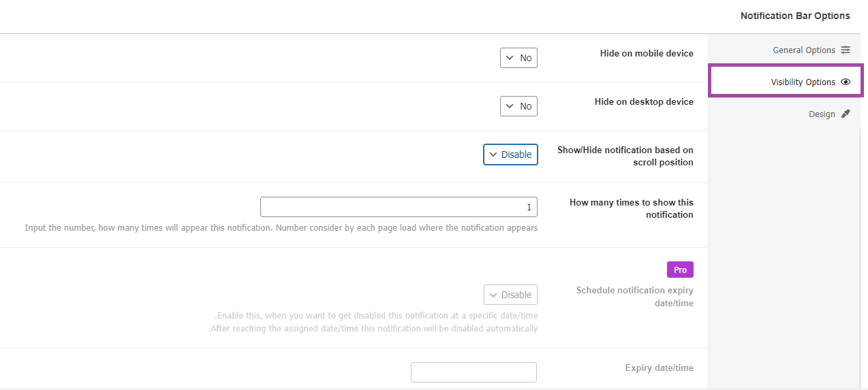Open the Hide on mobile device dropdown
The height and width of the screenshot is (390, 868).
(518, 58)
